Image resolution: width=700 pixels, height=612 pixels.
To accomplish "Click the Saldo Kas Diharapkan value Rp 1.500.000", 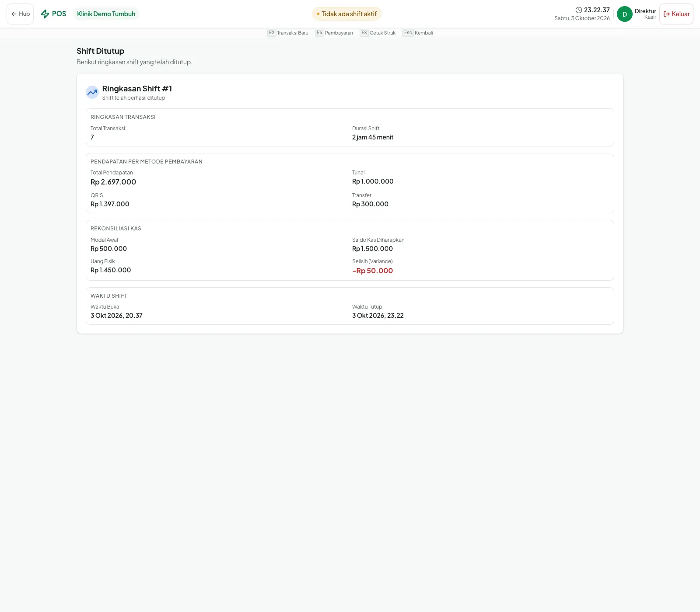I will click(x=372, y=249).
